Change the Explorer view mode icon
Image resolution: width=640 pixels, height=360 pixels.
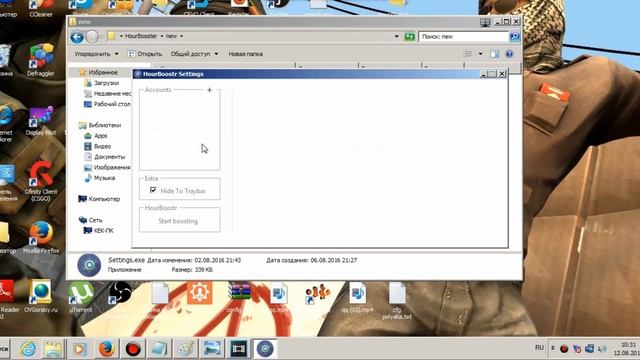point(468,54)
